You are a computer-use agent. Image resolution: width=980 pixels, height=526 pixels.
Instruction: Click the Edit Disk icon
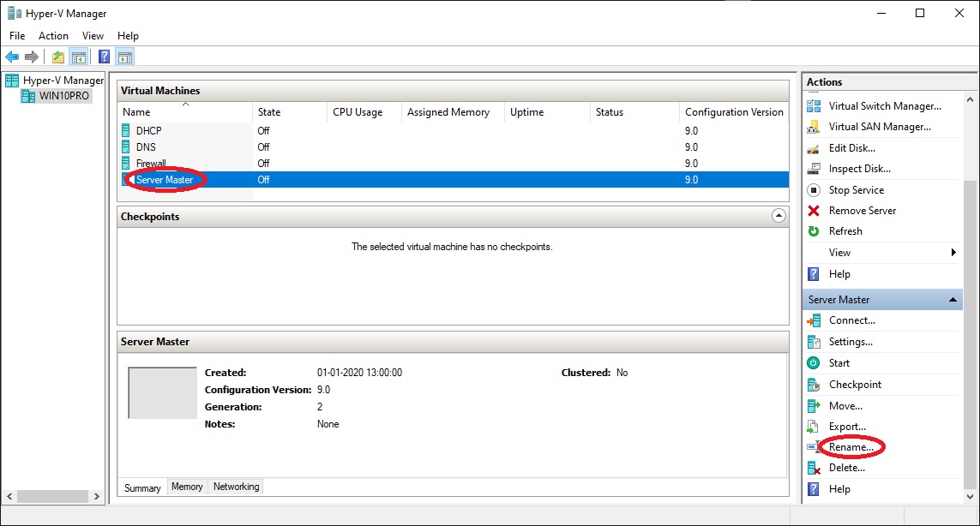coord(813,148)
